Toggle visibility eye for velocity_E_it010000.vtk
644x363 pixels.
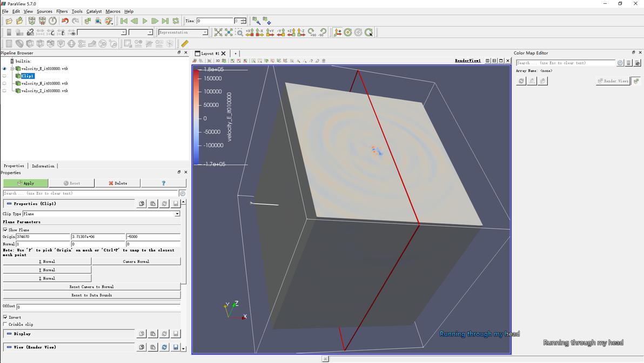point(5,69)
